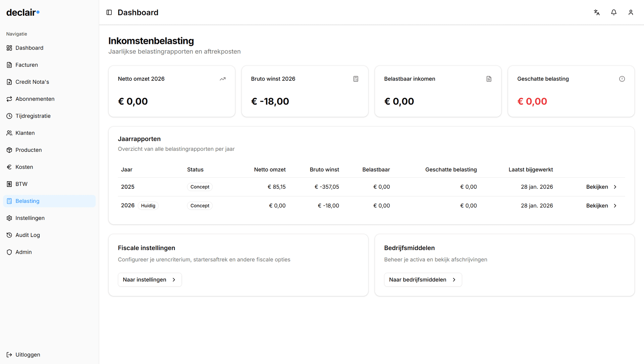This screenshot has height=364, width=644.
Task: Open the language translation icon
Action: point(597,12)
